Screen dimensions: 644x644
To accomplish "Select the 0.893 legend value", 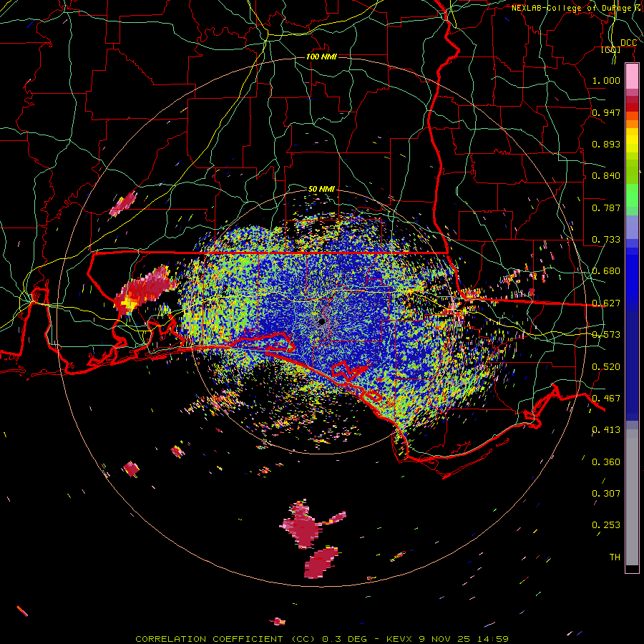I will pos(606,144).
